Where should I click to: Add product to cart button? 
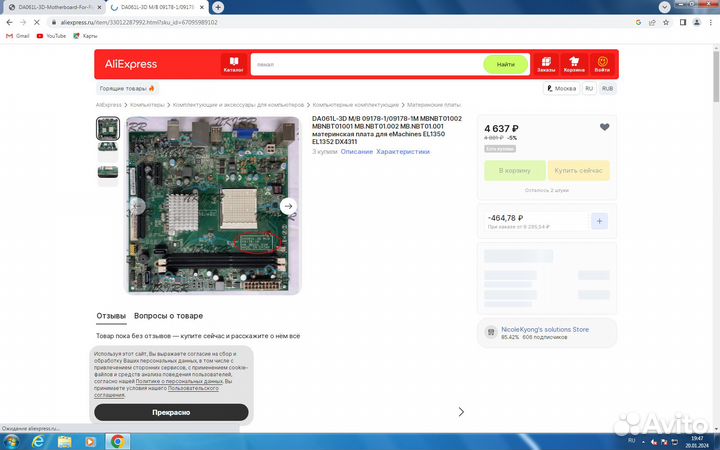[515, 170]
